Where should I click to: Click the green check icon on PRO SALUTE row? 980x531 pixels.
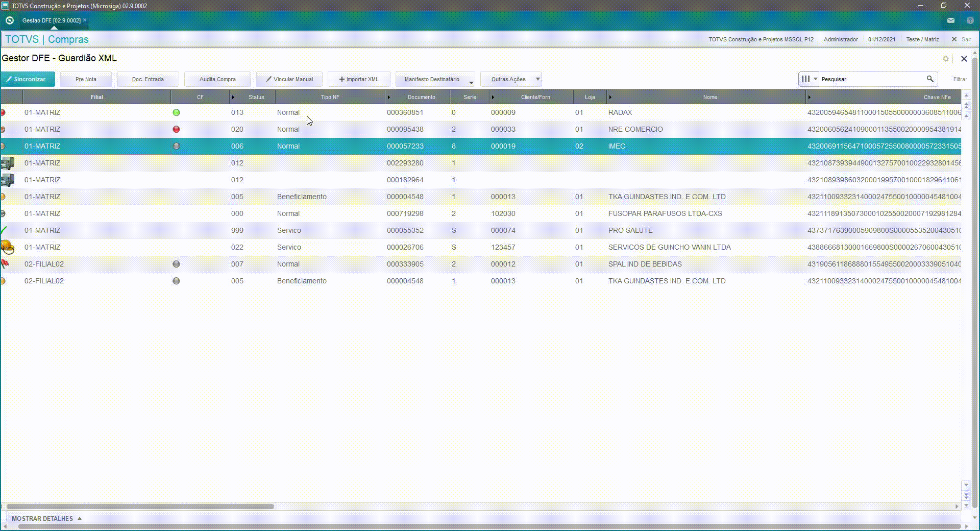[4, 230]
